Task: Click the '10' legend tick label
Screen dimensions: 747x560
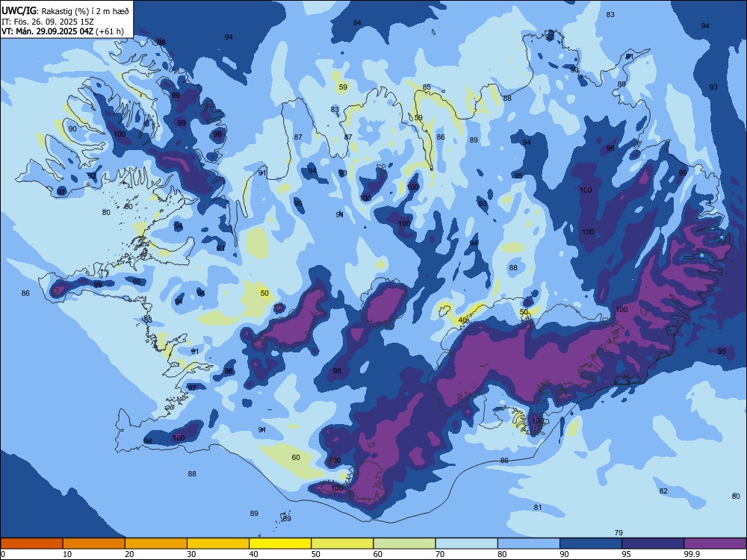Action: pos(67,554)
